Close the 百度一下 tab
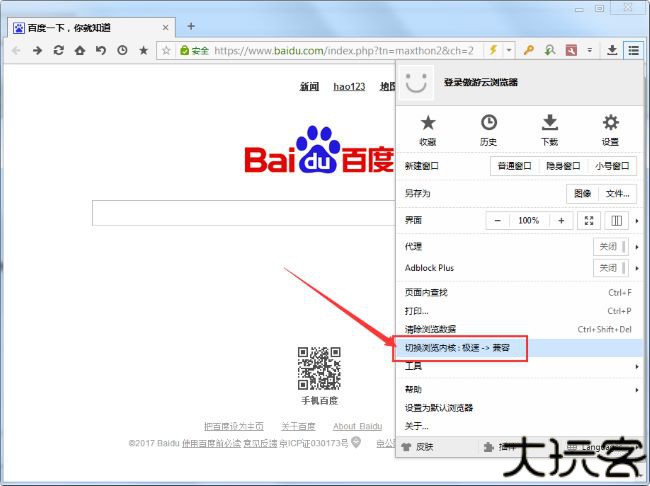 pos(165,28)
